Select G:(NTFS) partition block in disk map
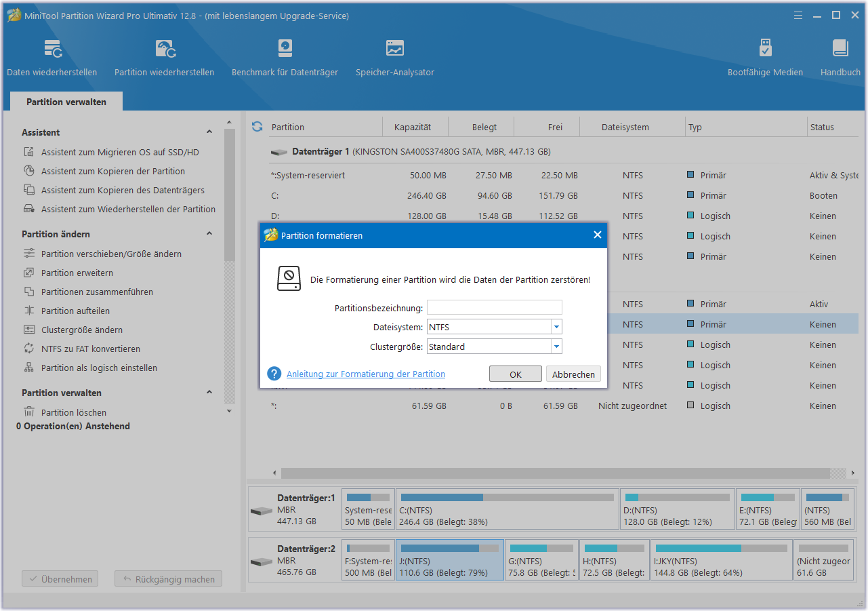 (x=542, y=560)
